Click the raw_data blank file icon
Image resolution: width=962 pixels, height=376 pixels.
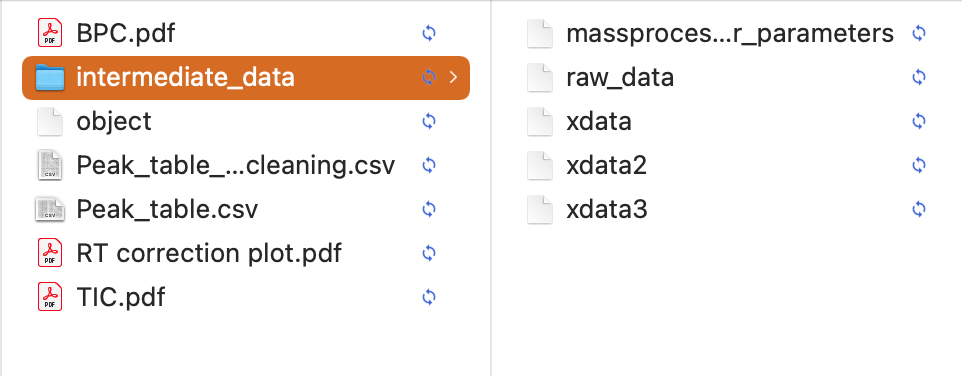click(x=540, y=77)
